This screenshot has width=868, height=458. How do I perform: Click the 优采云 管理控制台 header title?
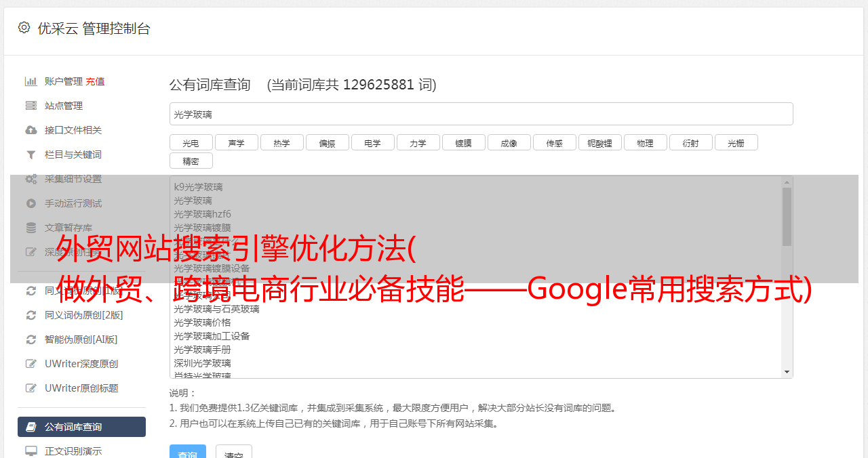point(94,28)
